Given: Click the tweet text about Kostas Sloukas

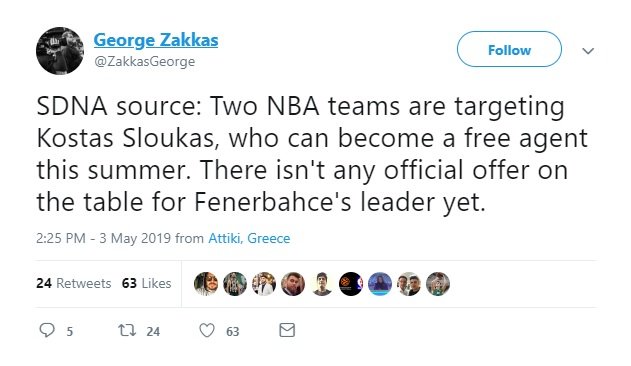Looking at the screenshot, I should tap(312, 154).
